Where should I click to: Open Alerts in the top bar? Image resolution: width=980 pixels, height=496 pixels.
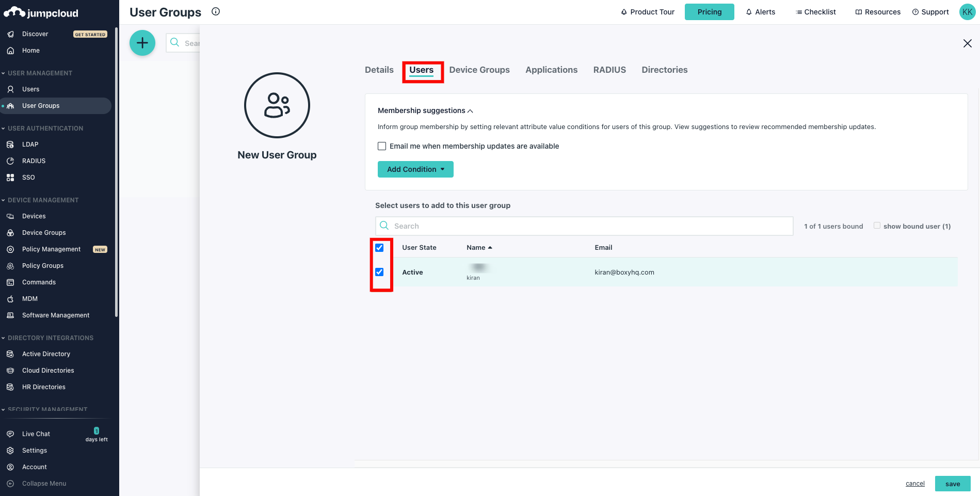point(761,12)
